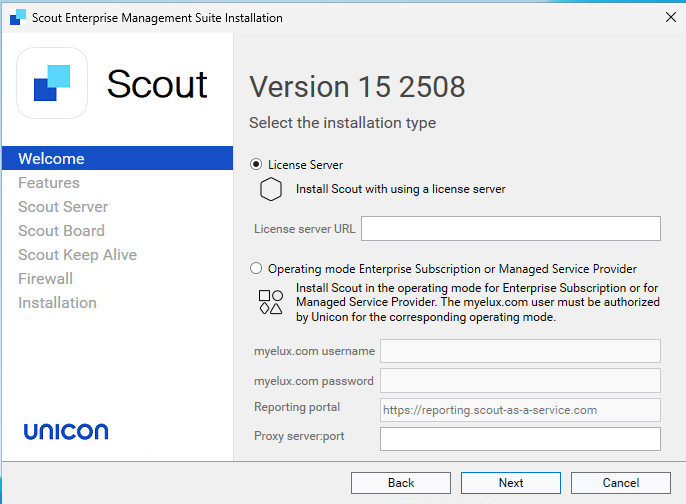Close the installation window

[670, 18]
